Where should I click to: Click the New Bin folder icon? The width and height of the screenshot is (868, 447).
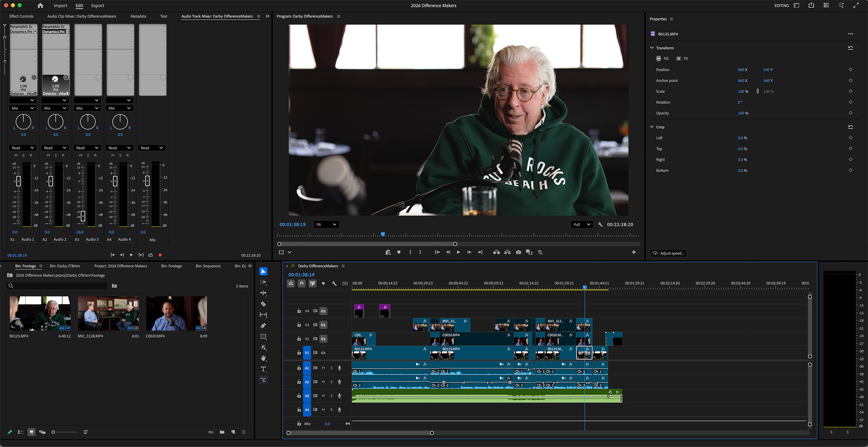(222, 432)
